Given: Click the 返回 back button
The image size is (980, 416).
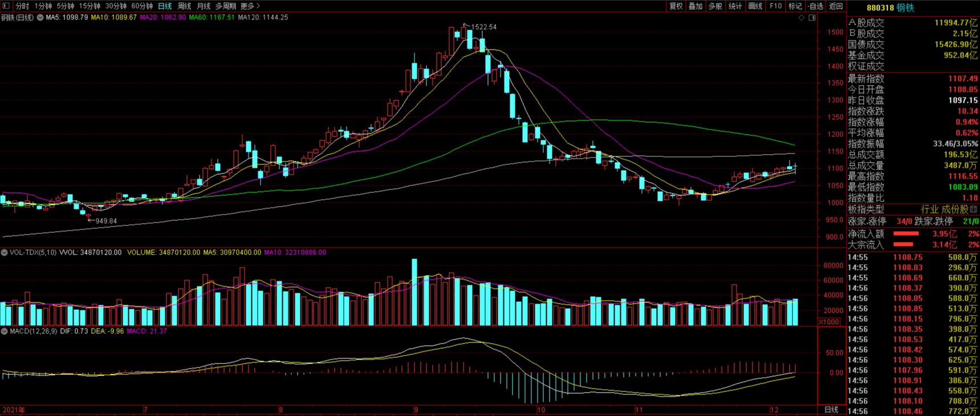Looking at the screenshot, I should 836,6.
